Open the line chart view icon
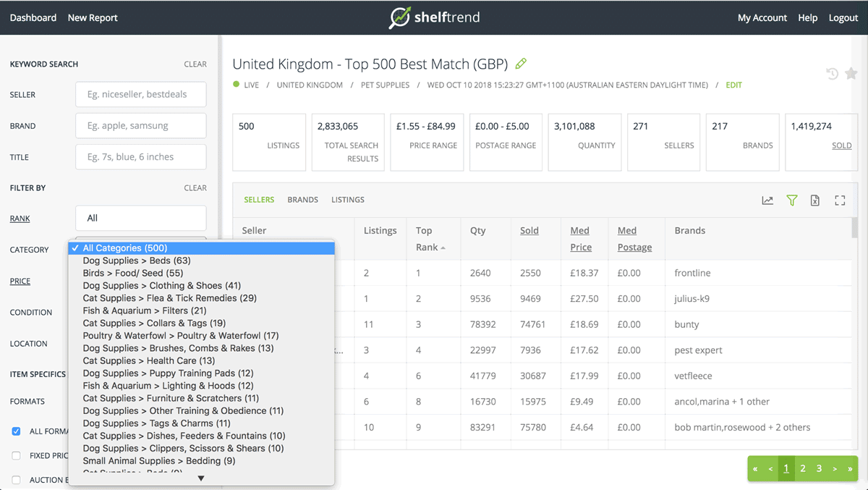Screen dimensions: 868x490 [x=767, y=200]
